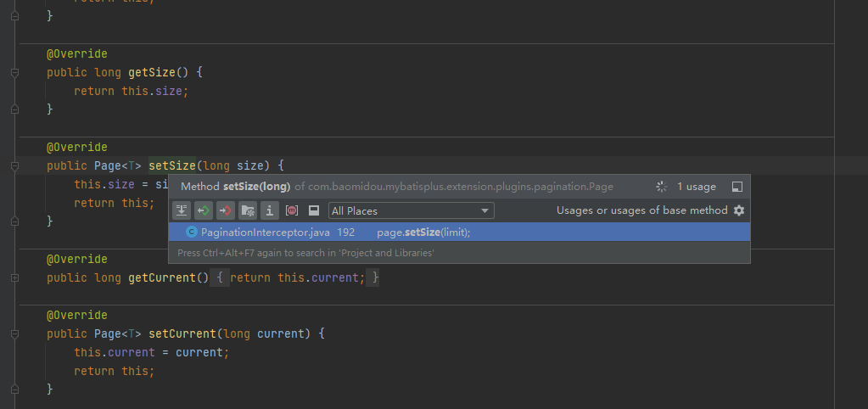Click the 'Method setSize(long)' popup title
The width and height of the screenshot is (868, 409).
pos(235,187)
